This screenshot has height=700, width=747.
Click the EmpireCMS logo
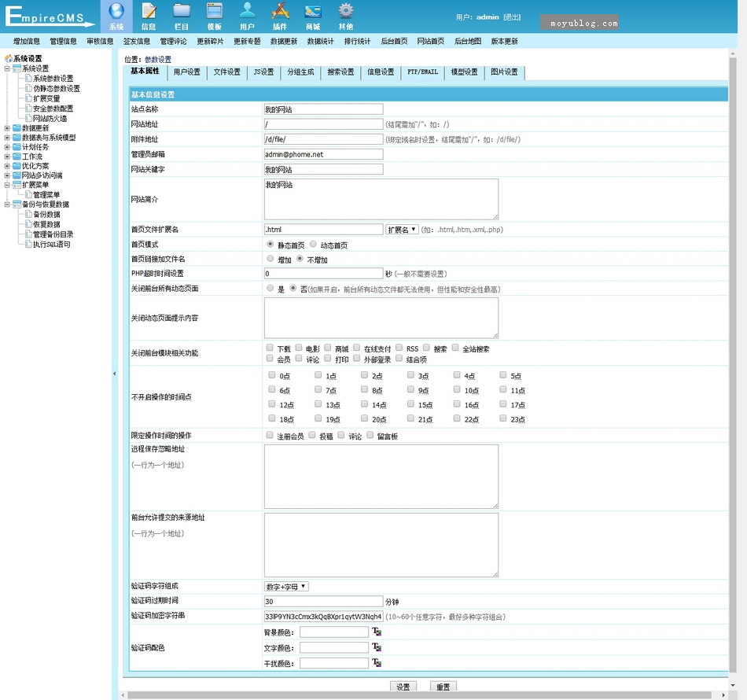tap(49, 16)
